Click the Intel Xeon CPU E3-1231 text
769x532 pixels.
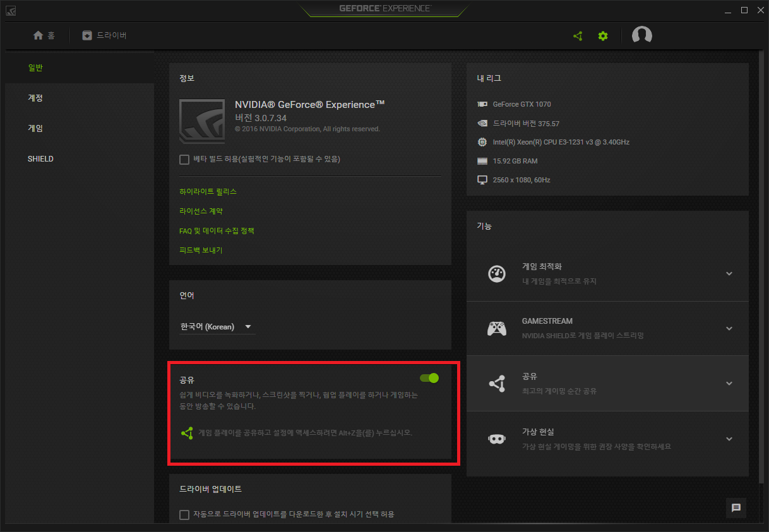(561, 142)
